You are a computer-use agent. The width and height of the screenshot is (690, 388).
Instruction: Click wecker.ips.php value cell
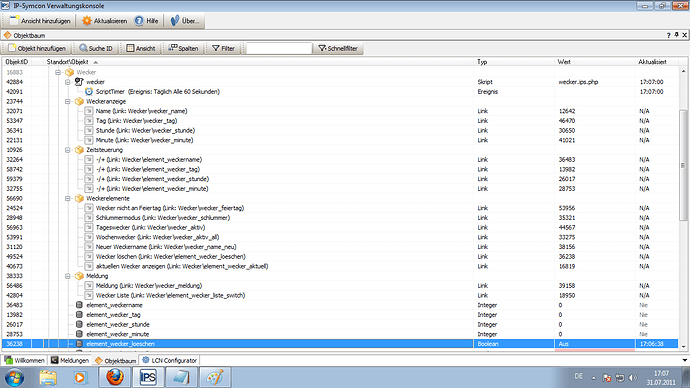pos(578,82)
